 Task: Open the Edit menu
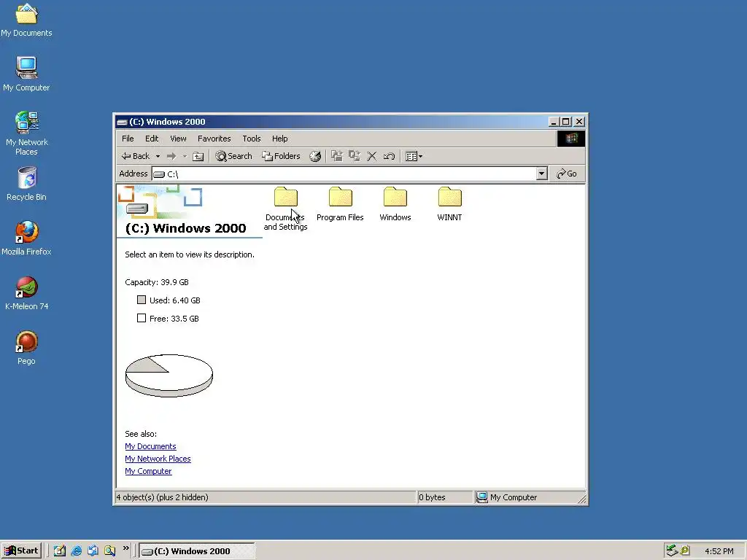coord(152,139)
